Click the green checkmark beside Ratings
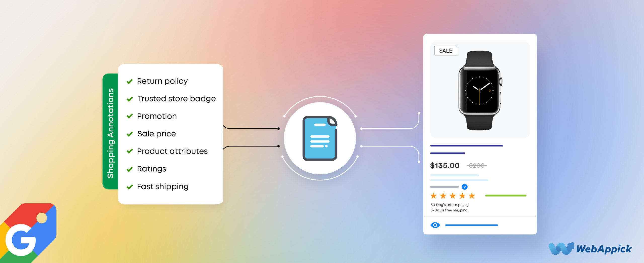Image resolution: width=644 pixels, height=263 pixels. pyautogui.click(x=130, y=169)
